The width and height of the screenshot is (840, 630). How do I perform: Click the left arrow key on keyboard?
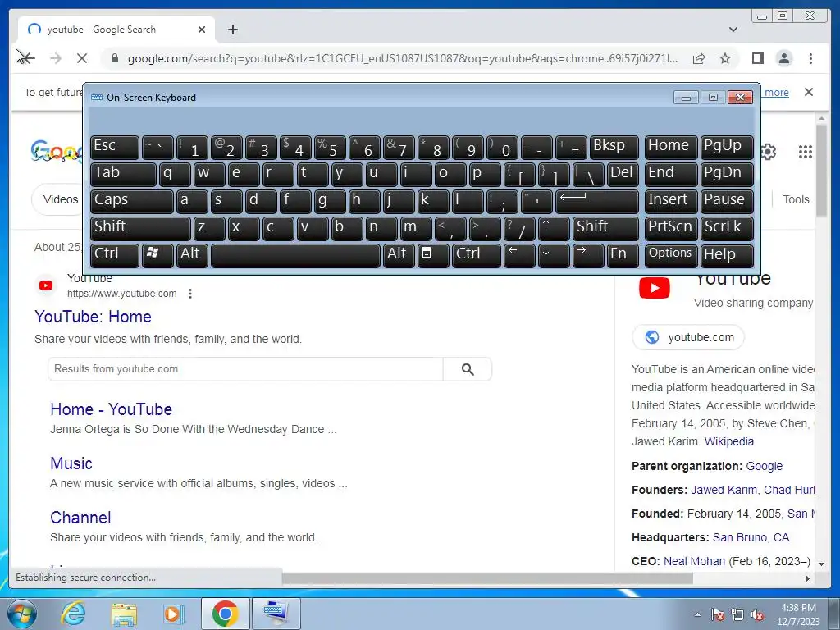point(519,254)
